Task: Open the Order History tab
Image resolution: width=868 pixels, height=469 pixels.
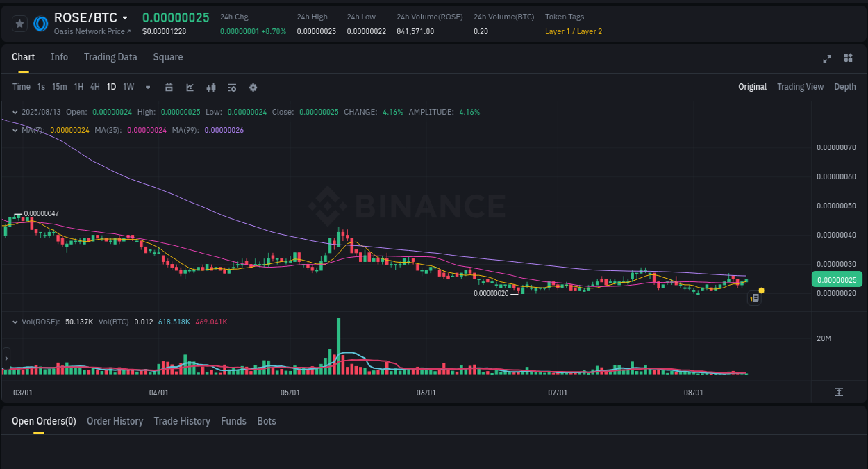Action: point(115,421)
